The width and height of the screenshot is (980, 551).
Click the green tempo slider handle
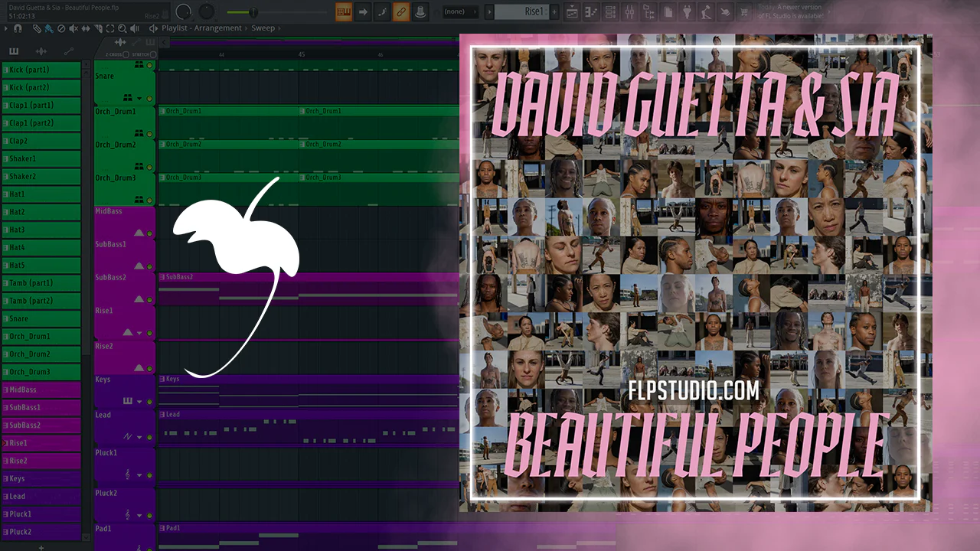coord(253,11)
